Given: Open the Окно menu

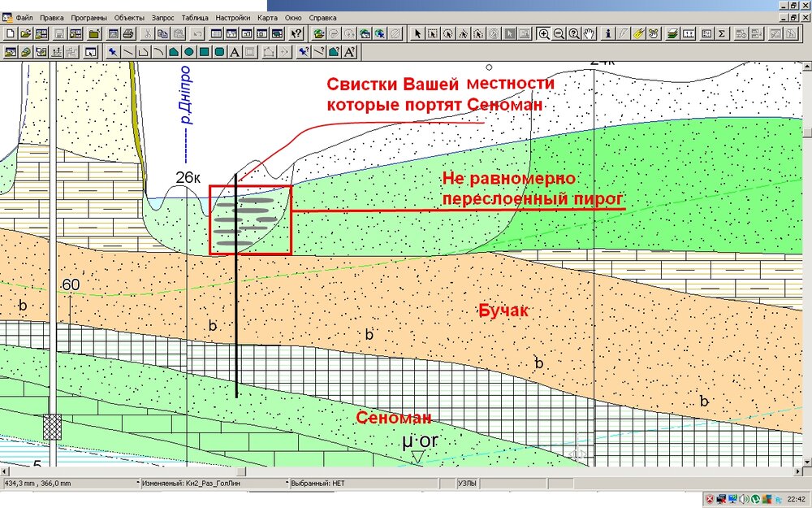Looking at the screenshot, I should pos(294,18).
